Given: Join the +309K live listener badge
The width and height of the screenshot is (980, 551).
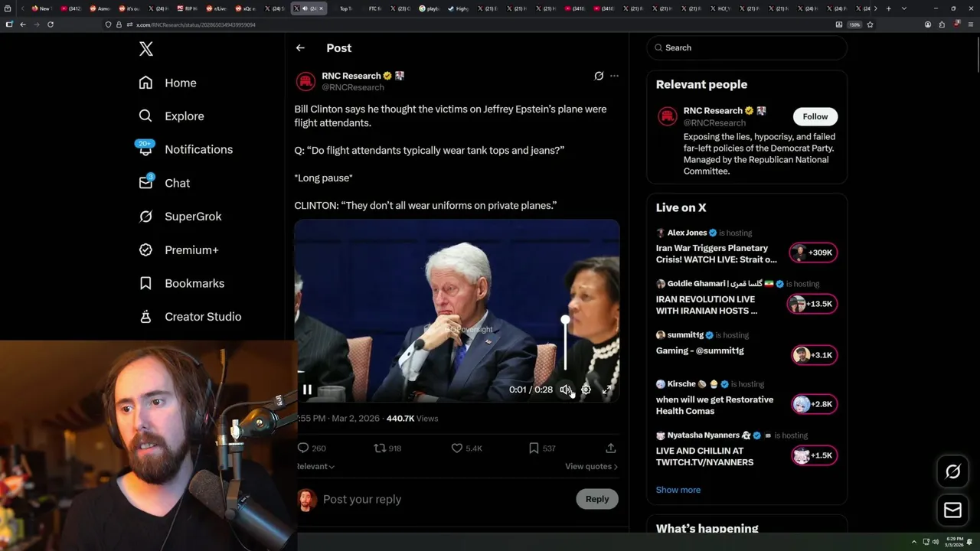Looking at the screenshot, I should (814, 253).
